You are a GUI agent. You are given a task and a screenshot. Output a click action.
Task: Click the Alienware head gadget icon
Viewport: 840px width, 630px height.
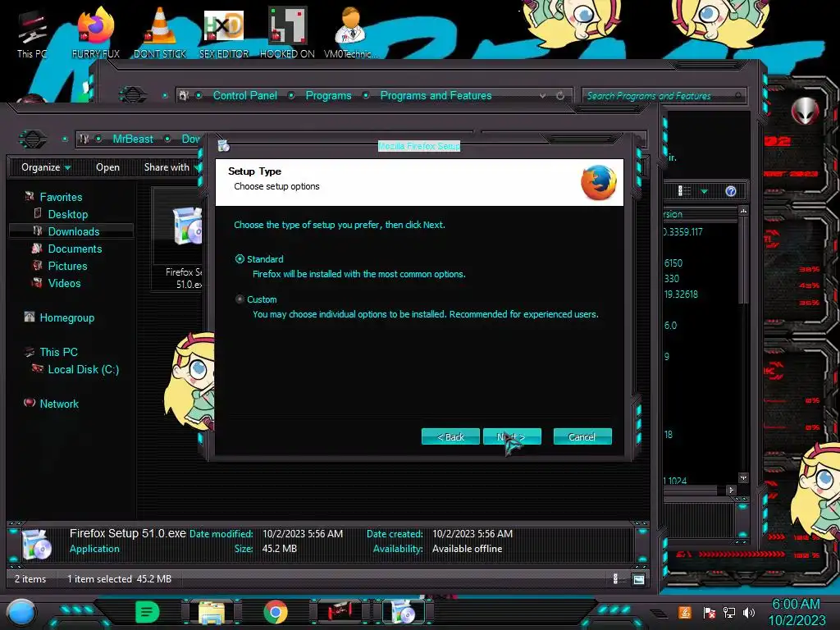[805, 111]
